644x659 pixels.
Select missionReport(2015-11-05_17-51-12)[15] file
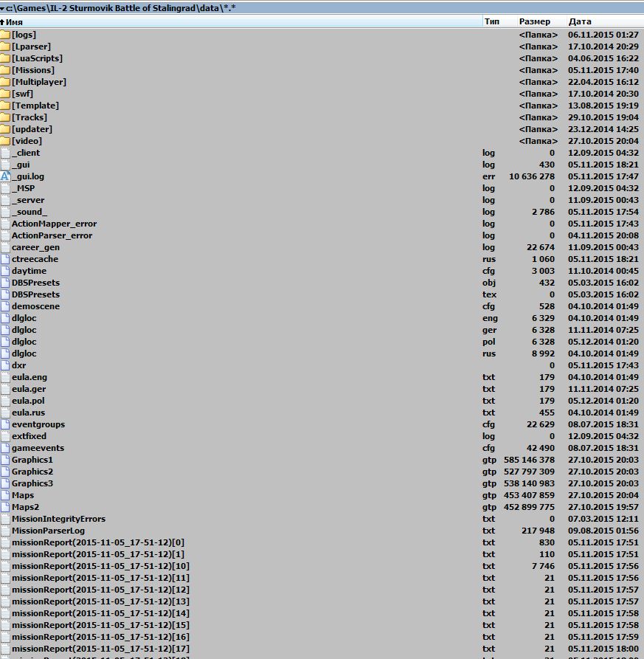pos(100,625)
